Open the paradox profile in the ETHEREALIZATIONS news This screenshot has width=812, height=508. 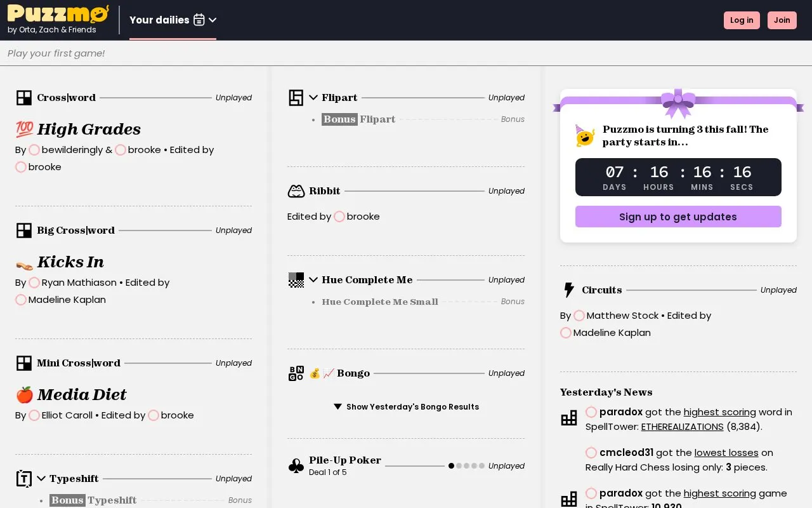621,412
